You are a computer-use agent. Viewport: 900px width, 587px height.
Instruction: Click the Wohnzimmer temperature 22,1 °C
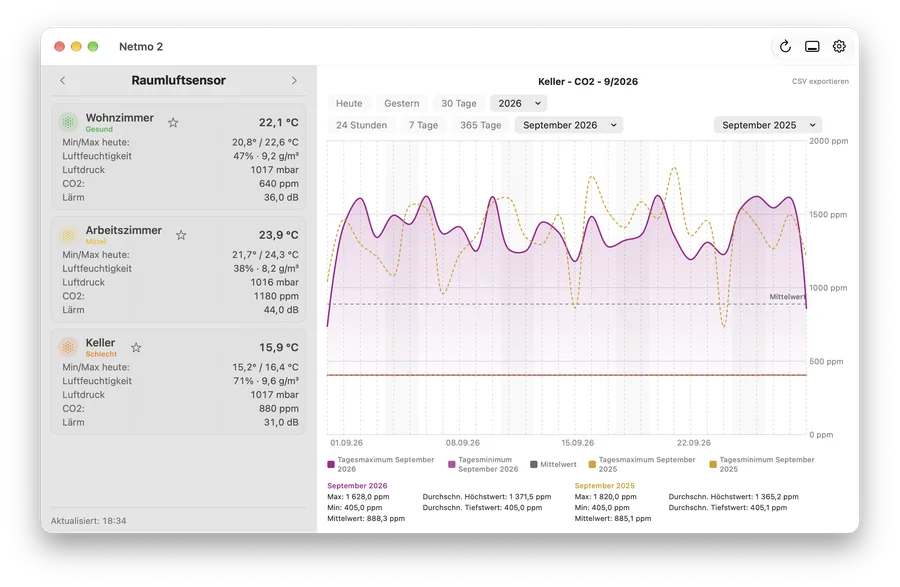pyautogui.click(x=278, y=122)
